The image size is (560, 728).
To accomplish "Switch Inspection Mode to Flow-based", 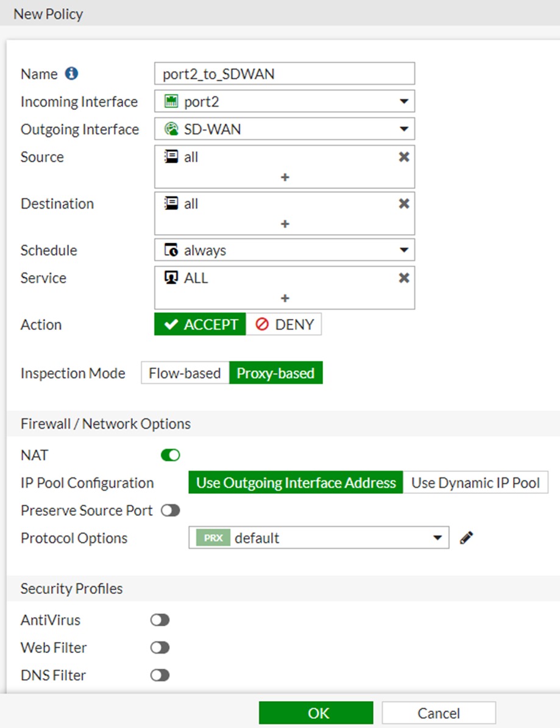I will (185, 374).
